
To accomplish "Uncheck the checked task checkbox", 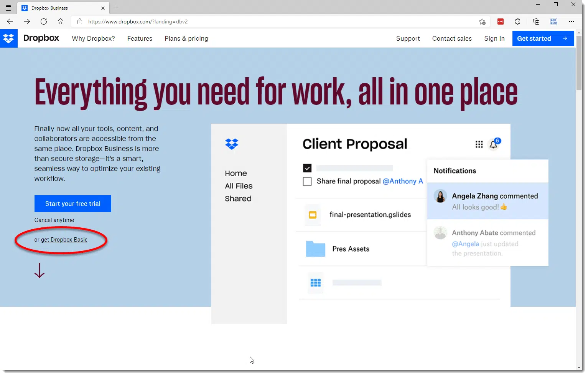I will tap(307, 168).
